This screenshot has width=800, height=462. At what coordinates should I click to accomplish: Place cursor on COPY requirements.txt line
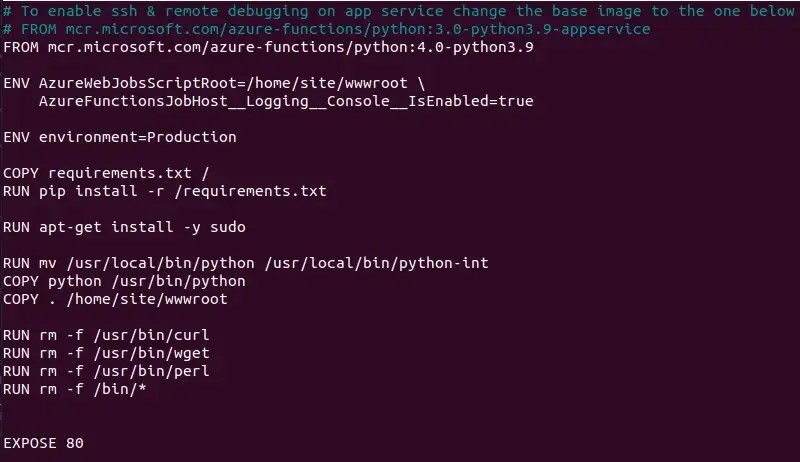[105, 173]
